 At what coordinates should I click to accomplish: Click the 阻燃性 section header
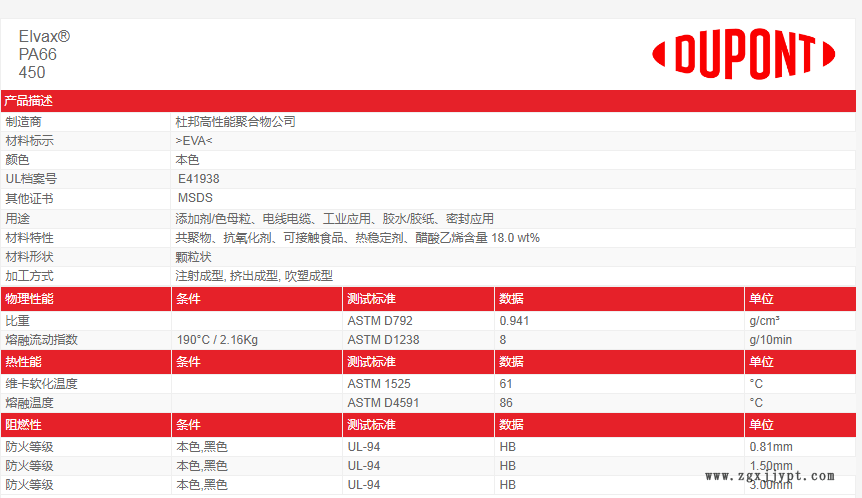(26, 425)
